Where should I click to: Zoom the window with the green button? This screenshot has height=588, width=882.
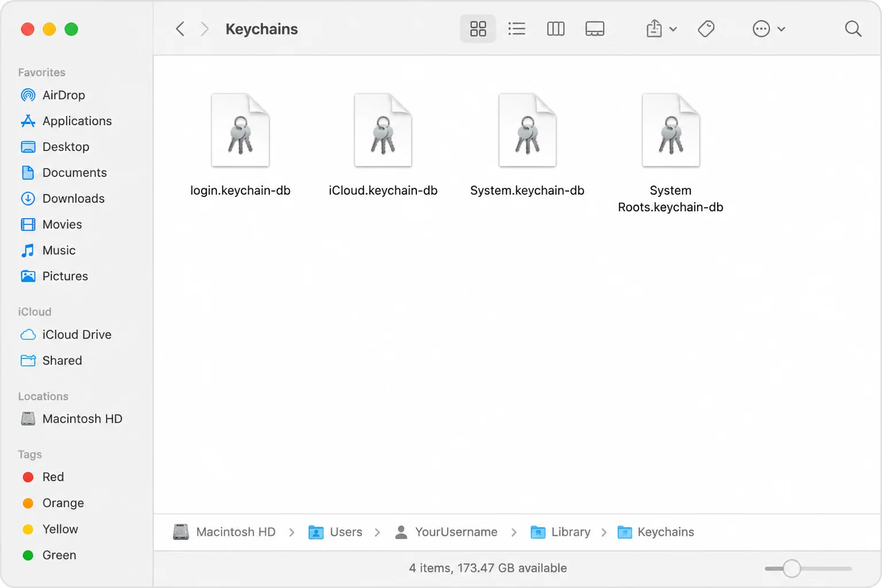click(71, 29)
